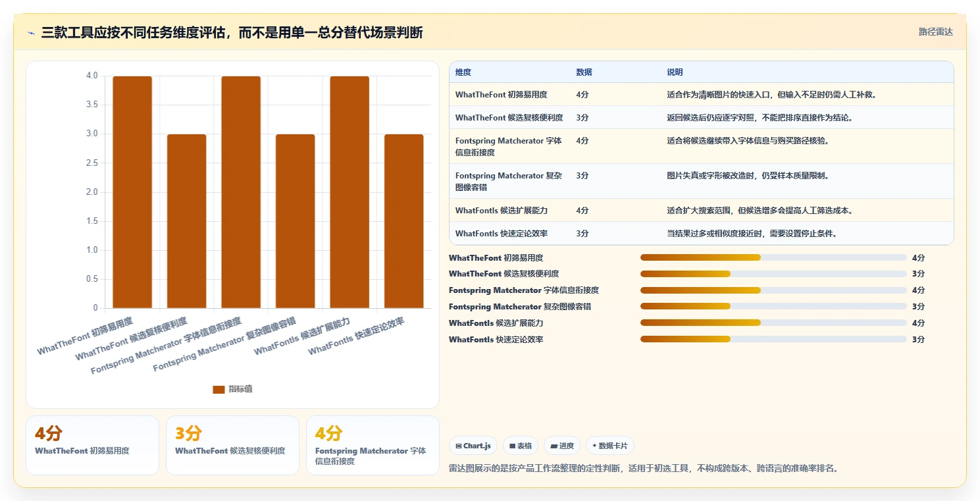This screenshot has width=980, height=501.
Task: Select the WhatTheFont 初筛易用度 table row name
Action: tap(501, 95)
